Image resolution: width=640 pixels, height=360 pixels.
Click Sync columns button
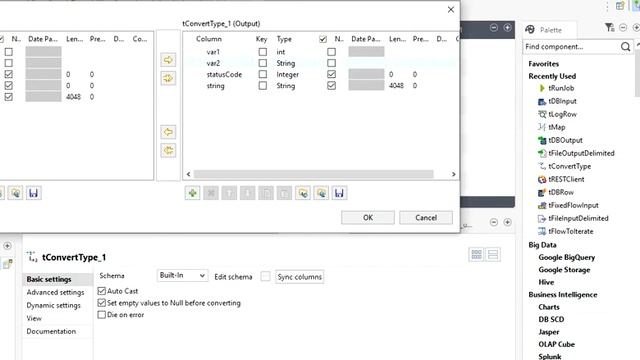point(300,277)
